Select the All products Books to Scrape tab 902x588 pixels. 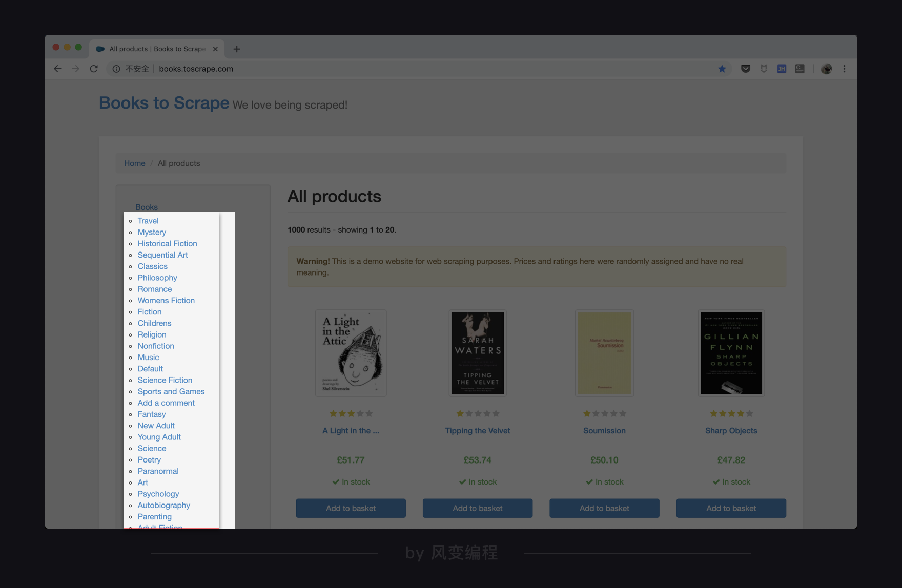tap(154, 49)
